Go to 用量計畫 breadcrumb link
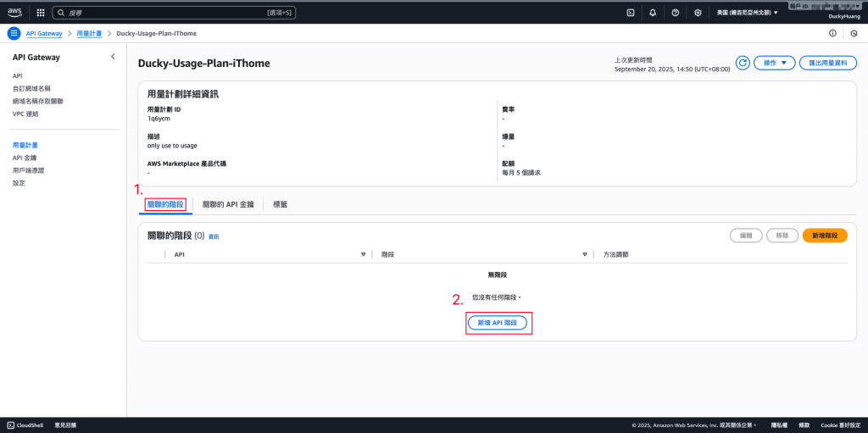Screen dimensions: 868x433 pos(89,33)
